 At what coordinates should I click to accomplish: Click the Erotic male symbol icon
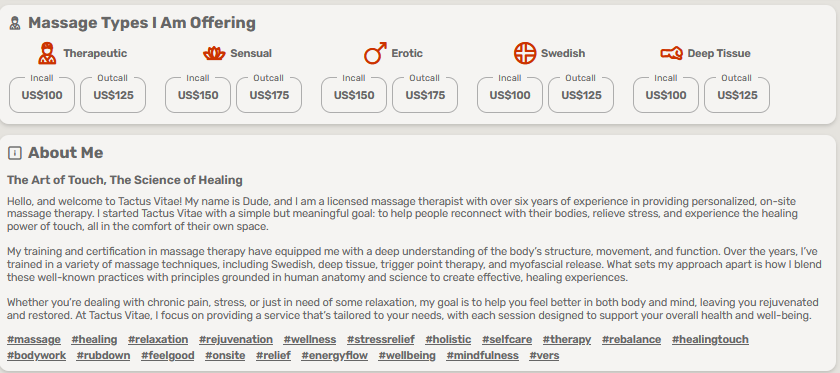(x=375, y=54)
